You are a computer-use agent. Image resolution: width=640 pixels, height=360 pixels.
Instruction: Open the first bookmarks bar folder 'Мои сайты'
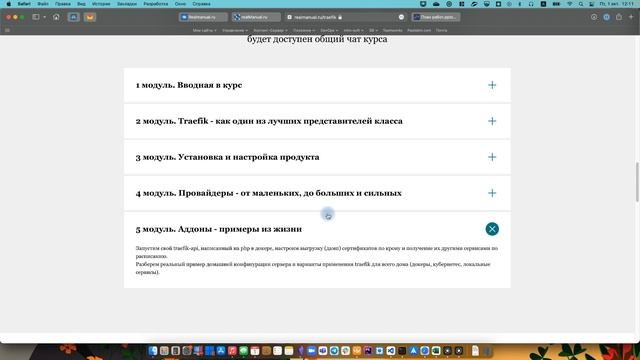click(204, 30)
